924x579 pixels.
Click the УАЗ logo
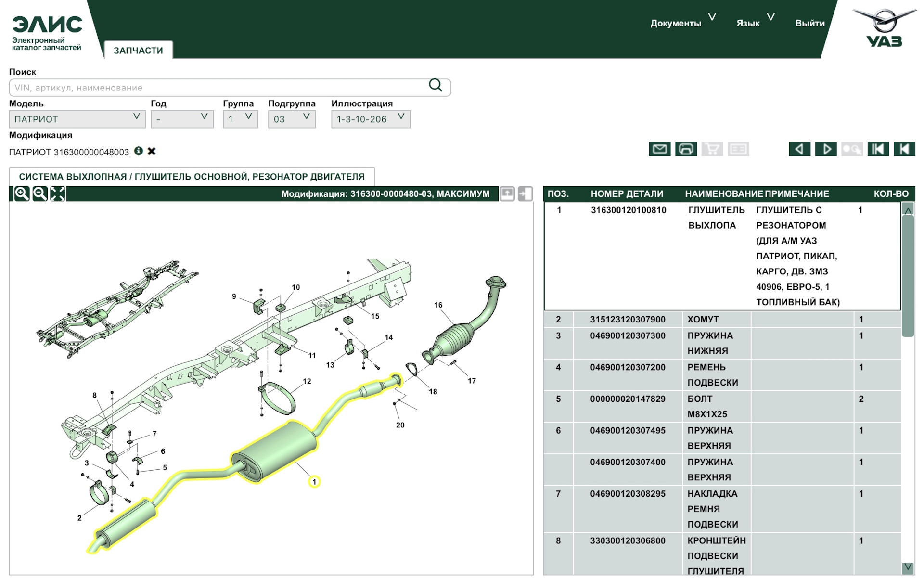pyautogui.click(x=884, y=27)
